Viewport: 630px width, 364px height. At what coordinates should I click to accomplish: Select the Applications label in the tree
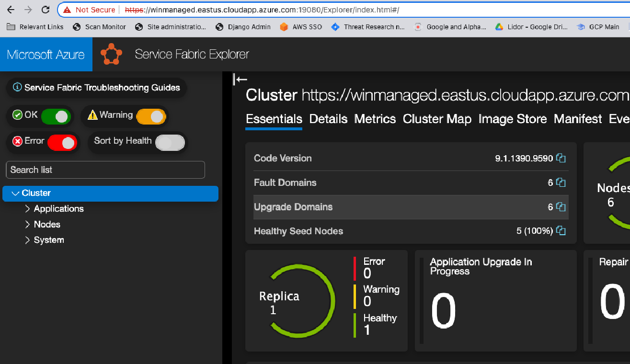tap(59, 209)
